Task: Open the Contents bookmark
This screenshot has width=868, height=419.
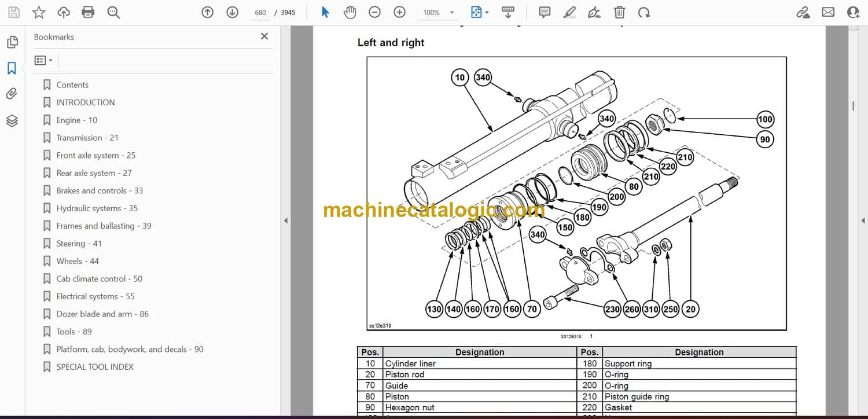Action: (72, 84)
